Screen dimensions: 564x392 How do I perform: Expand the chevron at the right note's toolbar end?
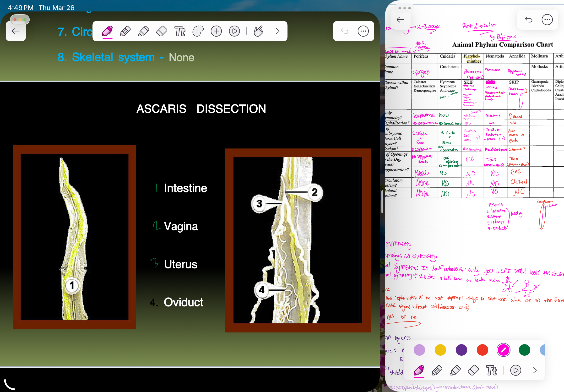(535, 370)
